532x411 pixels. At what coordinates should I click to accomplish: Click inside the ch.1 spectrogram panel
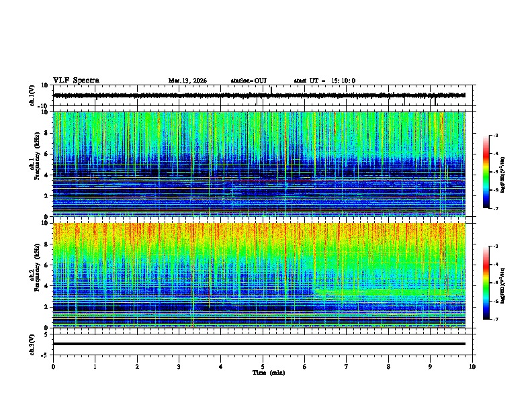pos(259,164)
